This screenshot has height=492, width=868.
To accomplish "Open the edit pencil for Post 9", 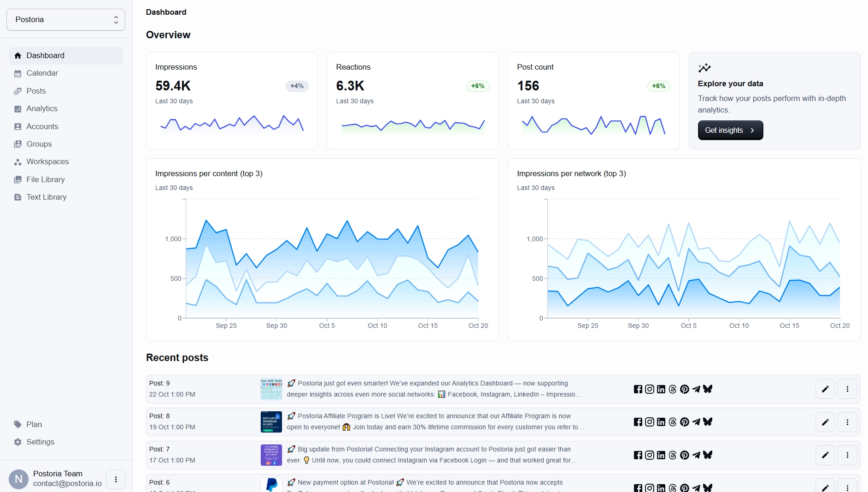I will pos(825,389).
